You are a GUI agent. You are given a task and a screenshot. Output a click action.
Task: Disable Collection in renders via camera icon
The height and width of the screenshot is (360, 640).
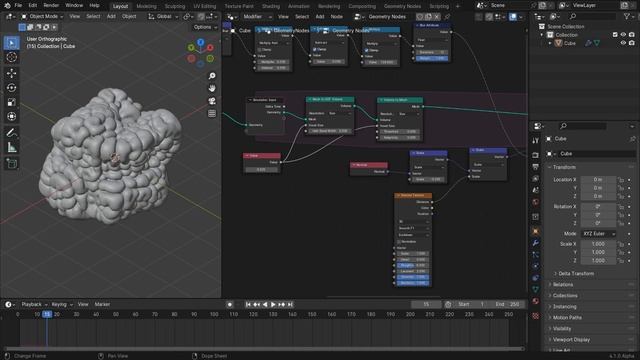[632, 35]
